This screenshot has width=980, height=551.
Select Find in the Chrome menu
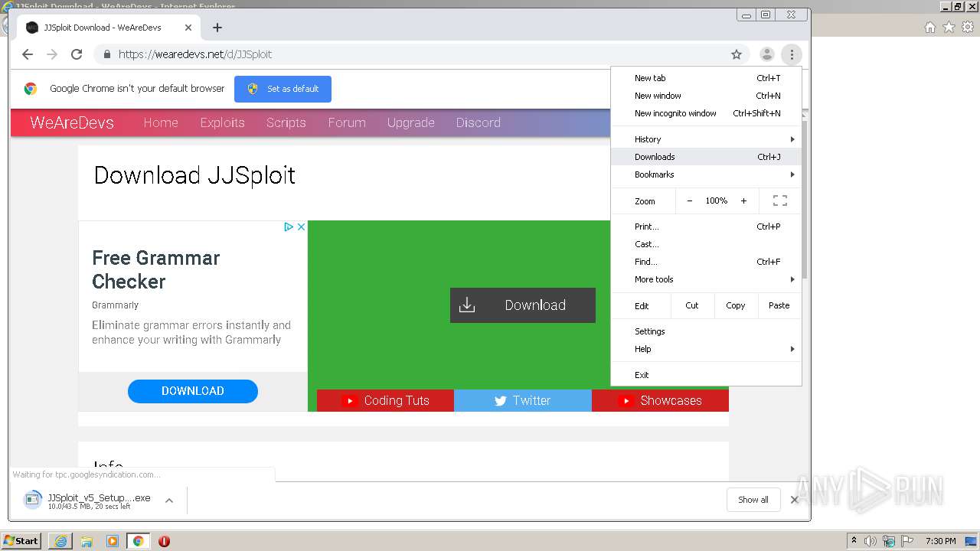(706, 262)
